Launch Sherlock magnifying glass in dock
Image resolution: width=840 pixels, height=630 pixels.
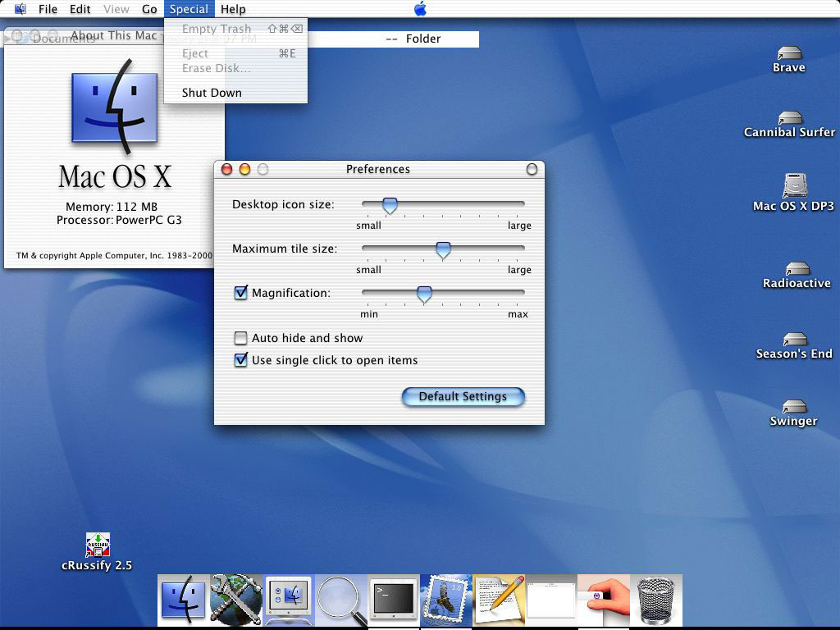pos(340,600)
